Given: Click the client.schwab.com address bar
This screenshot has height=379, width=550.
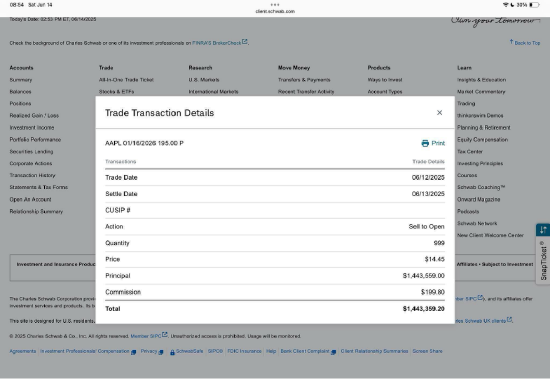Looking at the screenshot, I should coord(275,11).
